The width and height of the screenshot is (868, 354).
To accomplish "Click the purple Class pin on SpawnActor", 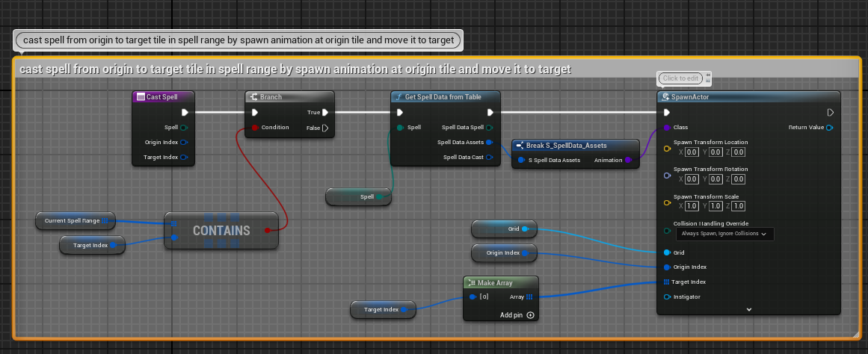I will tap(667, 127).
